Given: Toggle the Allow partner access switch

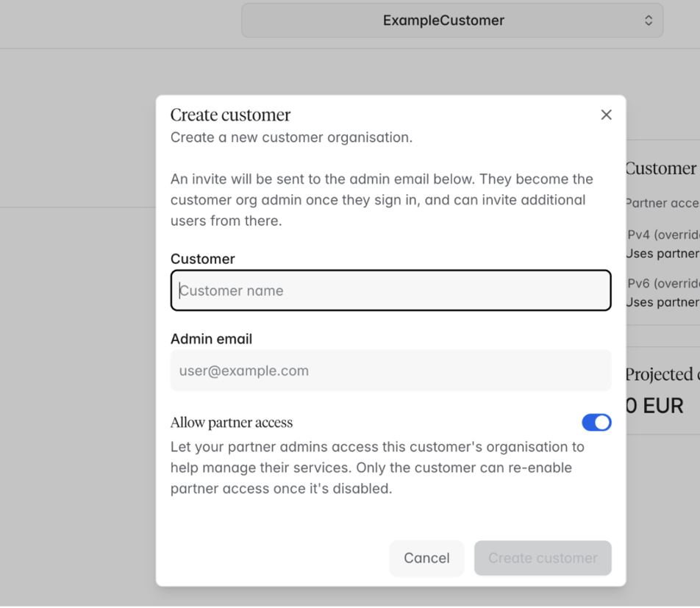Looking at the screenshot, I should 596,422.
